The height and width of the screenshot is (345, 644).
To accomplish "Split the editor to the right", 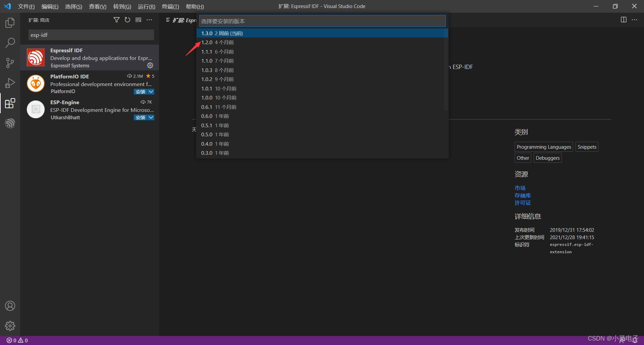I will pos(624,20).
